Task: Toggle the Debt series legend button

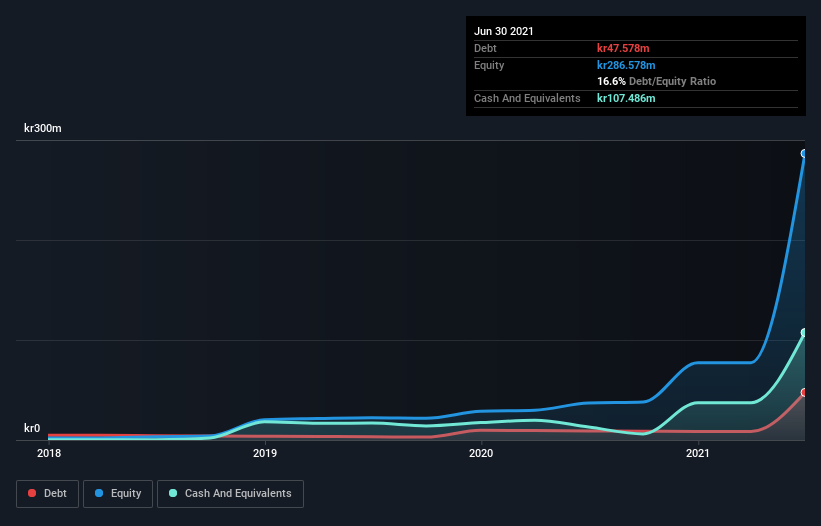Action: point(47,494)
